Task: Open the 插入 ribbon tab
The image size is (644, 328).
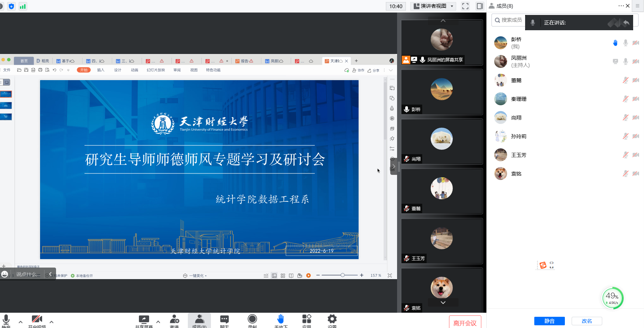Action: (101, 70)
